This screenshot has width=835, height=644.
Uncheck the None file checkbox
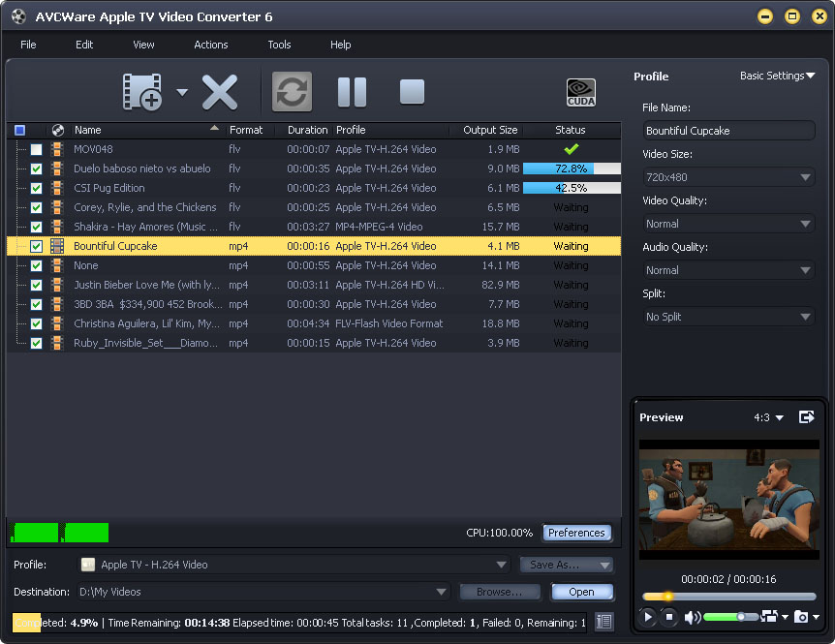pos(36,265)
